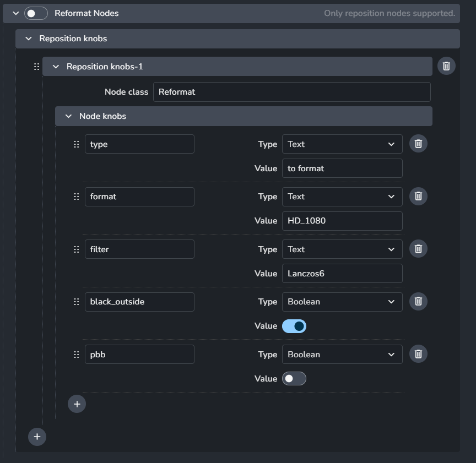Delete the pbb knob row

(418, 354)
